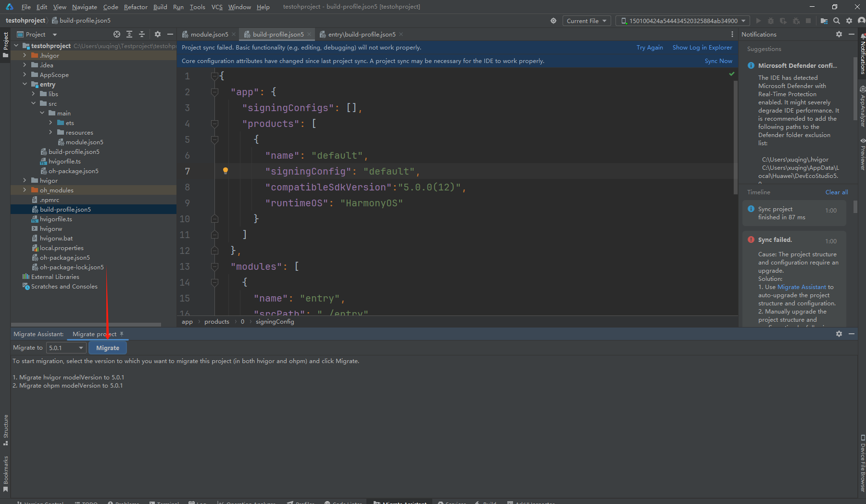Viewport: 866px width, 504px height.
Task: Open Migrate Assistant panel gear settings
Action: click(839, 334)
